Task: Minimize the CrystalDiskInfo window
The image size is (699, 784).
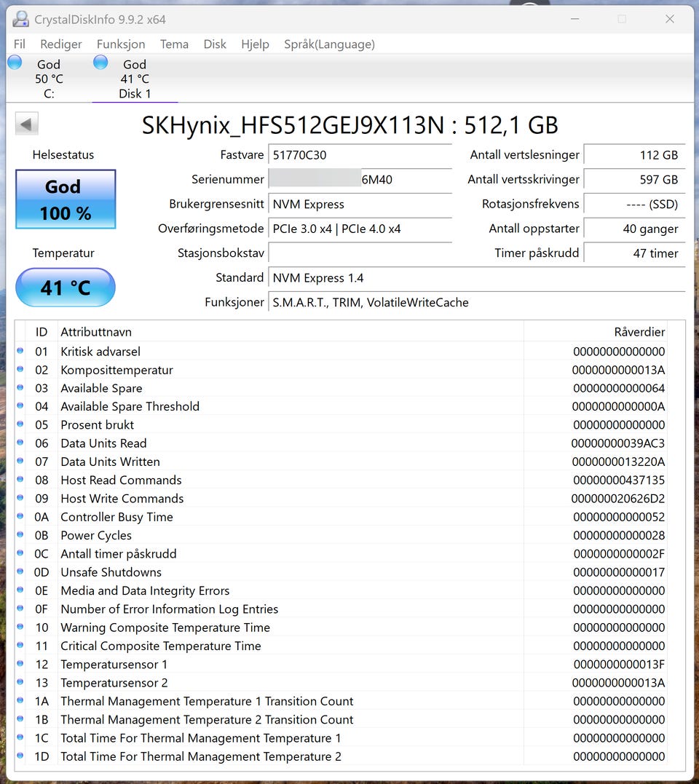Action: (575, 19)
